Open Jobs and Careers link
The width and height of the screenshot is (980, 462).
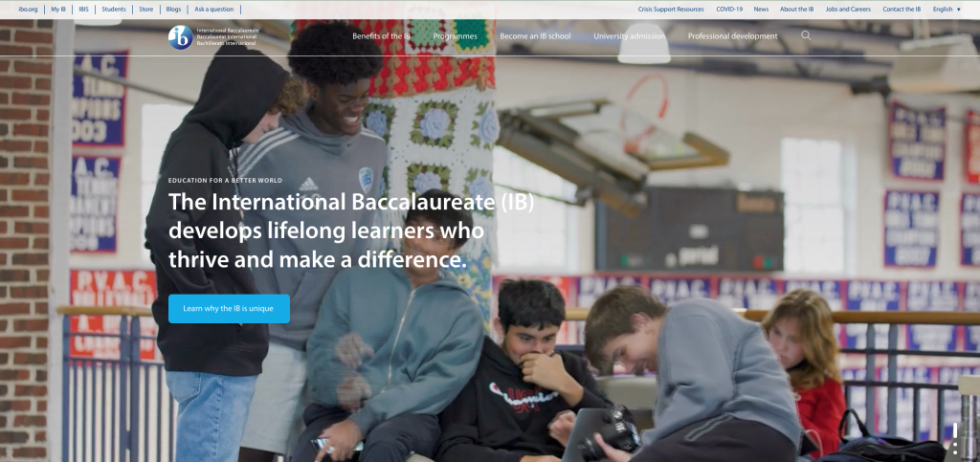click(848, 10)
